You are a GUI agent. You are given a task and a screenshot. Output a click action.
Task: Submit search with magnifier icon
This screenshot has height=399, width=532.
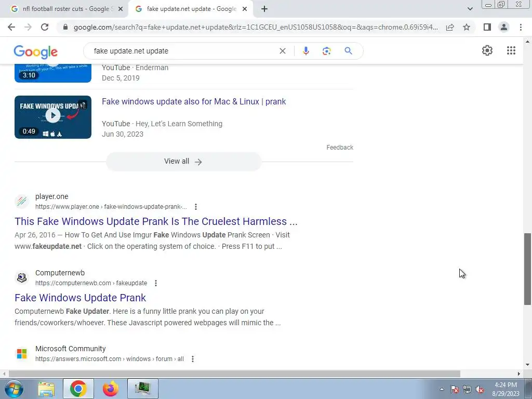tap(348, 51)
